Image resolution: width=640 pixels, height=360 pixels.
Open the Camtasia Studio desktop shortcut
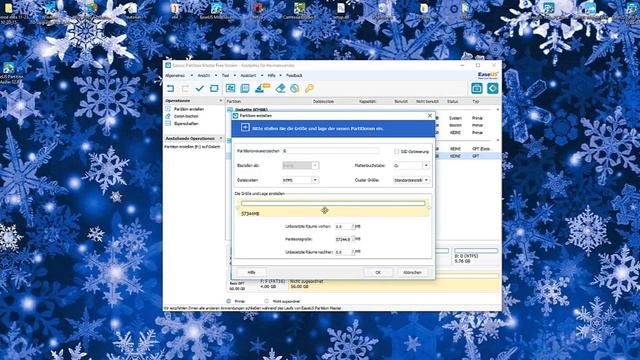299,11
